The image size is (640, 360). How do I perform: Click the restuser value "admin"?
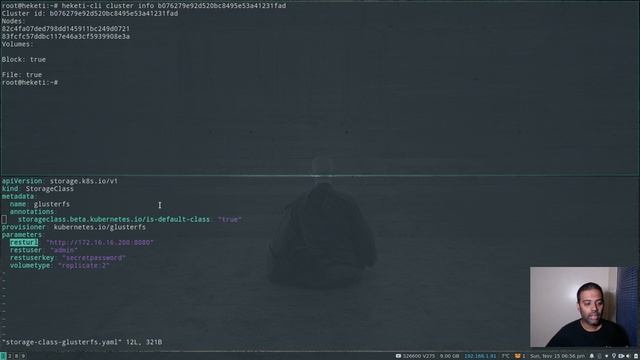[x=64, y=250]
